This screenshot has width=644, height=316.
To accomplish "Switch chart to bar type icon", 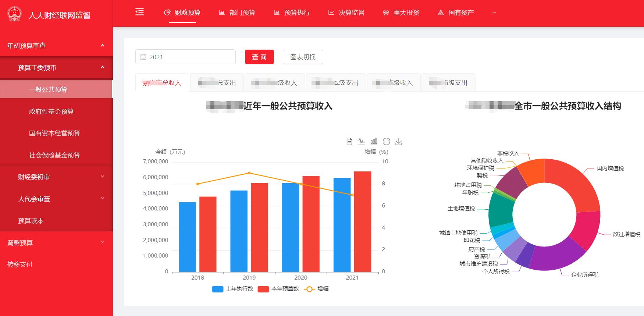I will point(374,142).
